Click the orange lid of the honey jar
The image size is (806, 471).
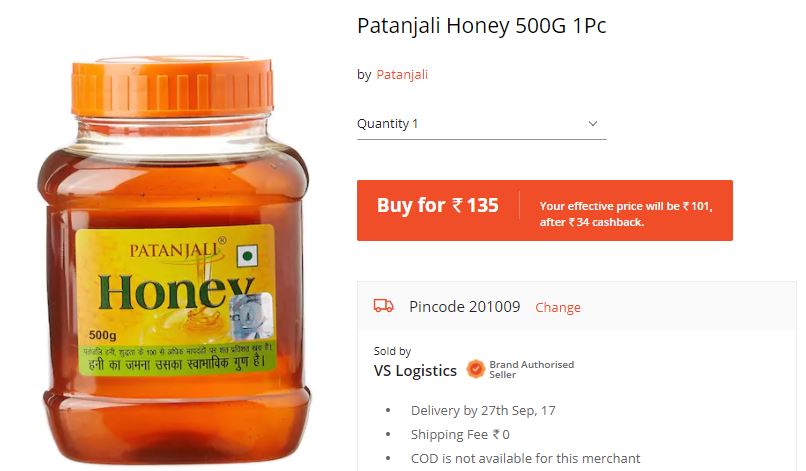point(172,86)
